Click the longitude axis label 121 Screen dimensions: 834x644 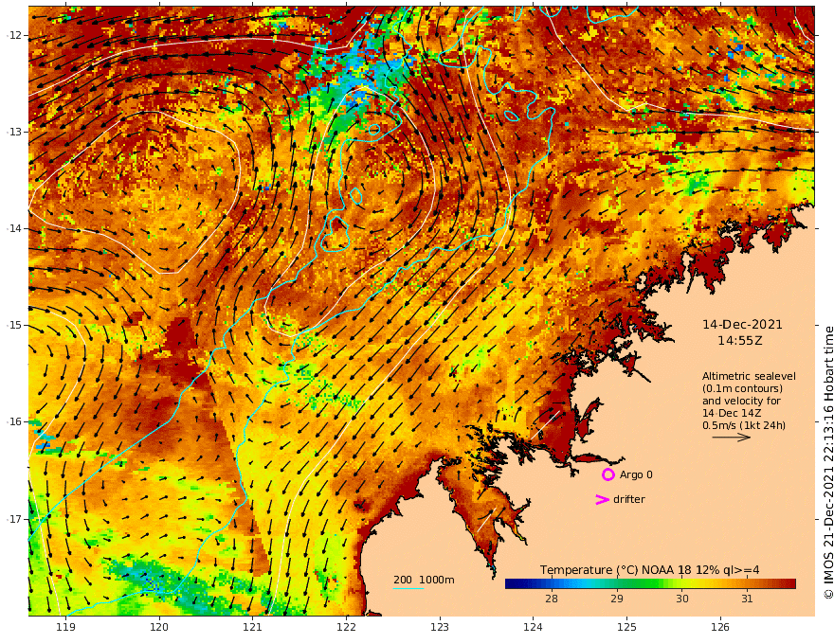253,627
